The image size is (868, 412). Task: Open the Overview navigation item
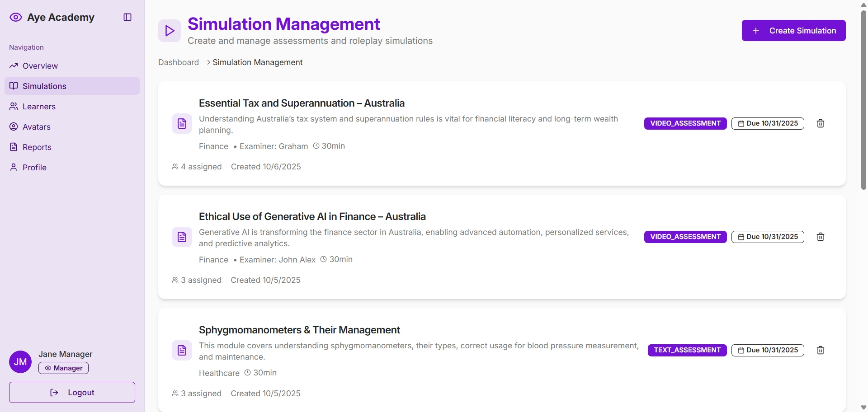click(x=40, y=66)
